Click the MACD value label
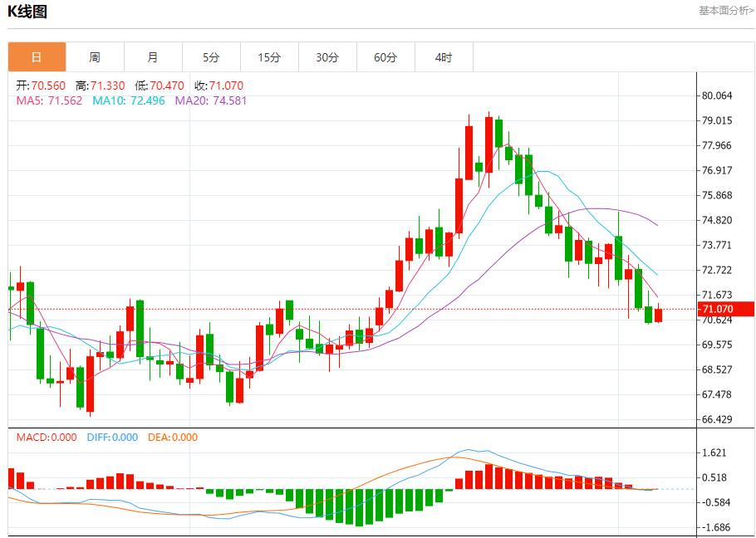The height and width of the screenshot is (538, 756). pyautogui.click(x=47, y=438)
